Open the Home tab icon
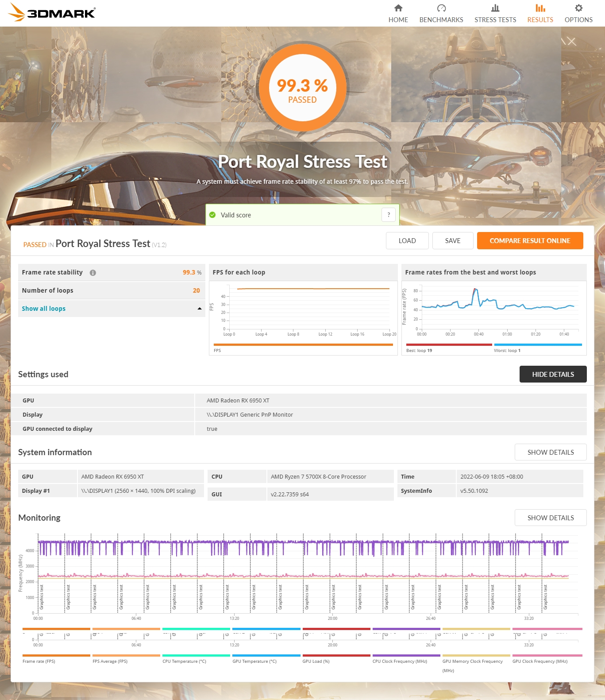 tap(398, 8)
